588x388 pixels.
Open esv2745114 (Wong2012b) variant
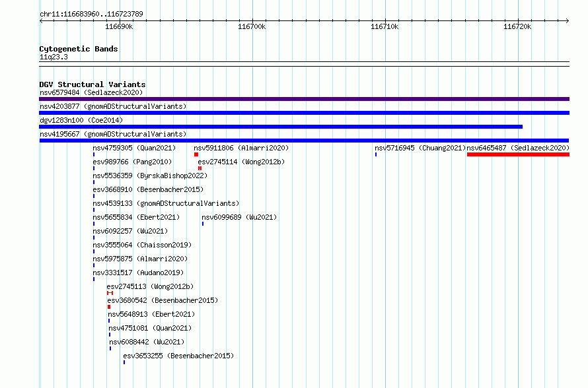coord(241,162)
